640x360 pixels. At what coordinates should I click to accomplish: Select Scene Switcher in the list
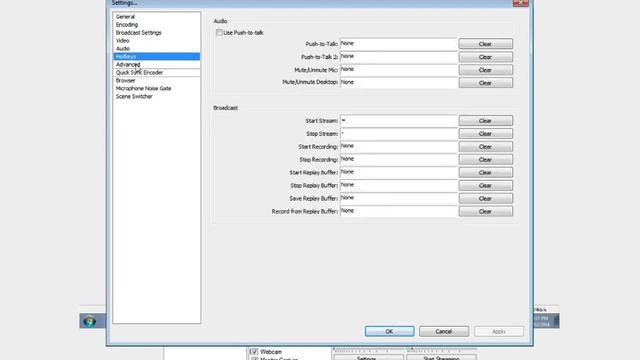(x=156, y=96)
